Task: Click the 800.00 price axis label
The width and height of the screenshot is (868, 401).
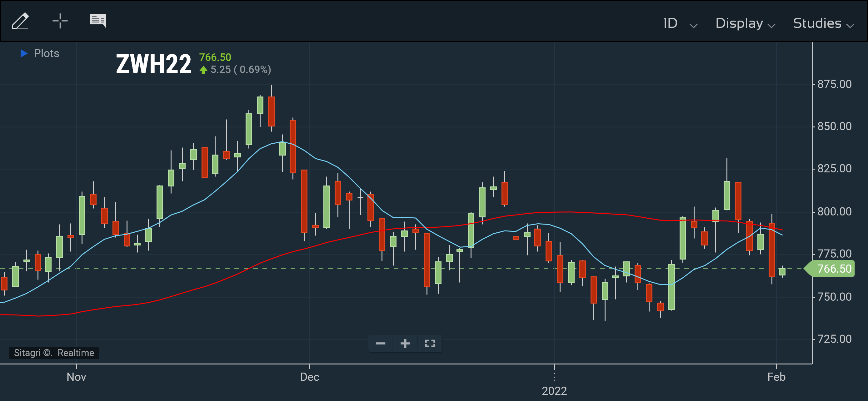Action: (834, 211)
